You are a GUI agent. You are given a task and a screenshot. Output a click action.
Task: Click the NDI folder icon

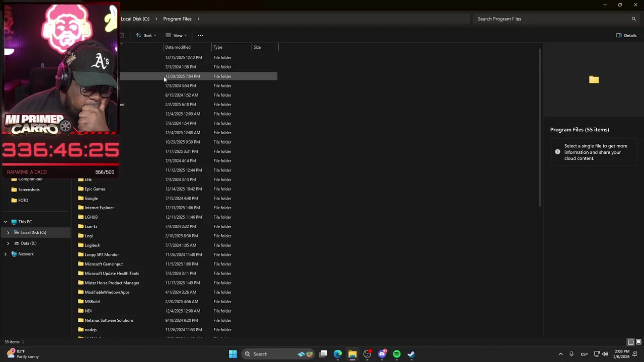point(80,311)
